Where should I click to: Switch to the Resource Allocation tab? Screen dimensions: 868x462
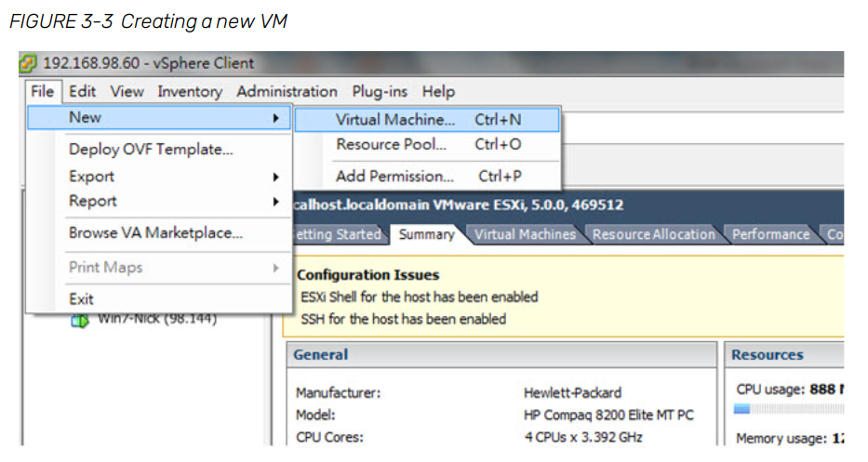(654, 234)
